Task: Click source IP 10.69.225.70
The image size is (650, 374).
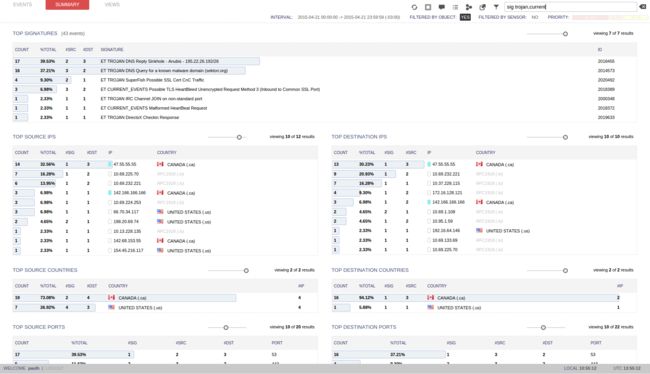Action: tap(126, 174)
